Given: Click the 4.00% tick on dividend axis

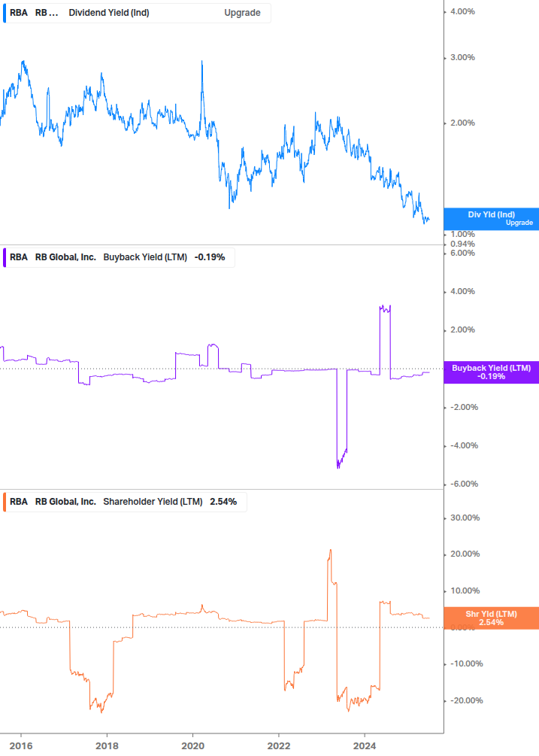Looking at the screenshot, I should (x=462, y=11).
